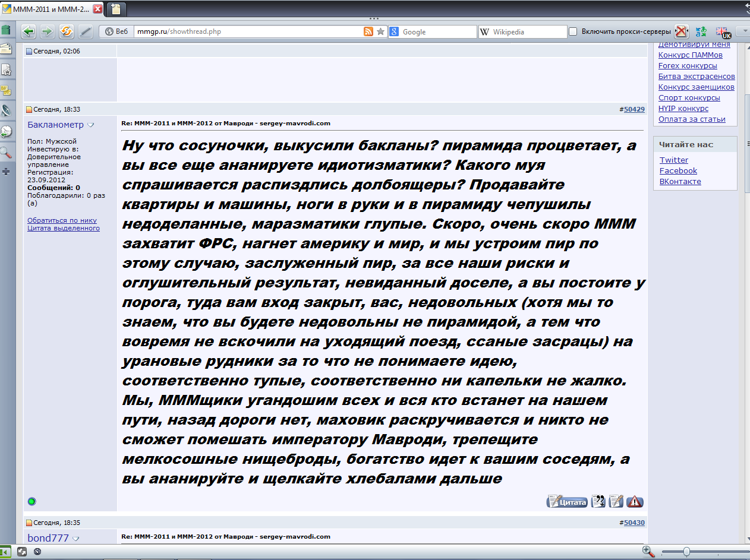Image resolution: width=750 pixels, height=560 pixels.
Task: Click the quick reply pencil icon on post 50429
Action: tap(616, 501)
